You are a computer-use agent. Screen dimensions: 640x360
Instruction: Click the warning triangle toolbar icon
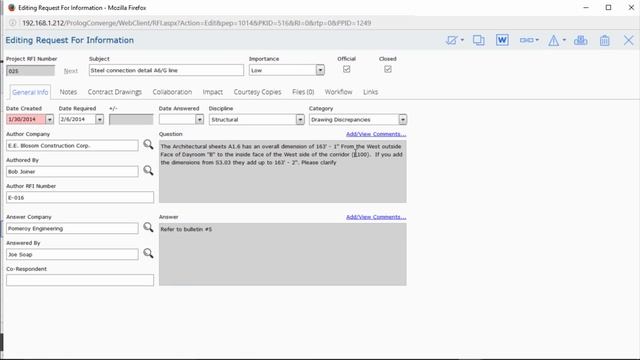[553, 40]
